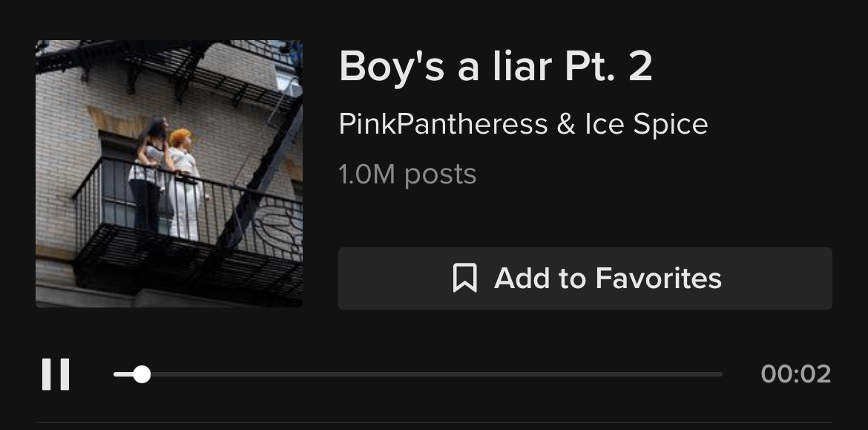Click the 00:02 timestamp display
Image resolution: width=868 pixels, height=430 pixels.
point(795,374)
